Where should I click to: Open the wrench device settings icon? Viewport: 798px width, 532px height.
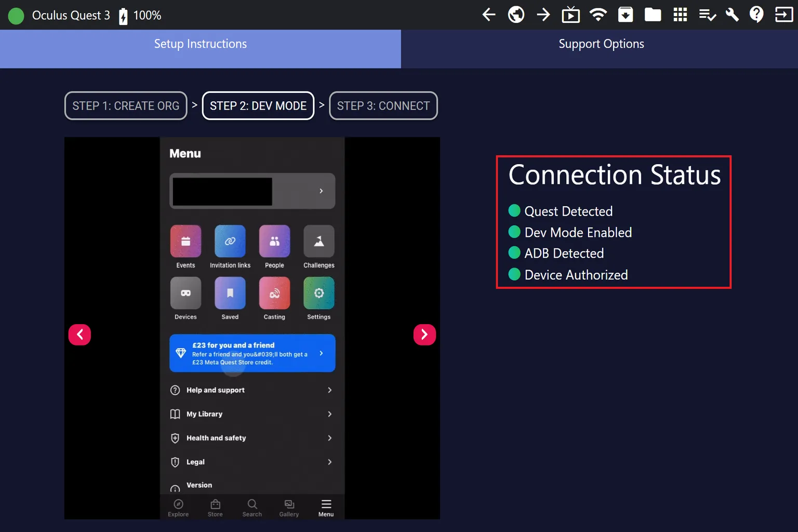(x=732, y=15)
